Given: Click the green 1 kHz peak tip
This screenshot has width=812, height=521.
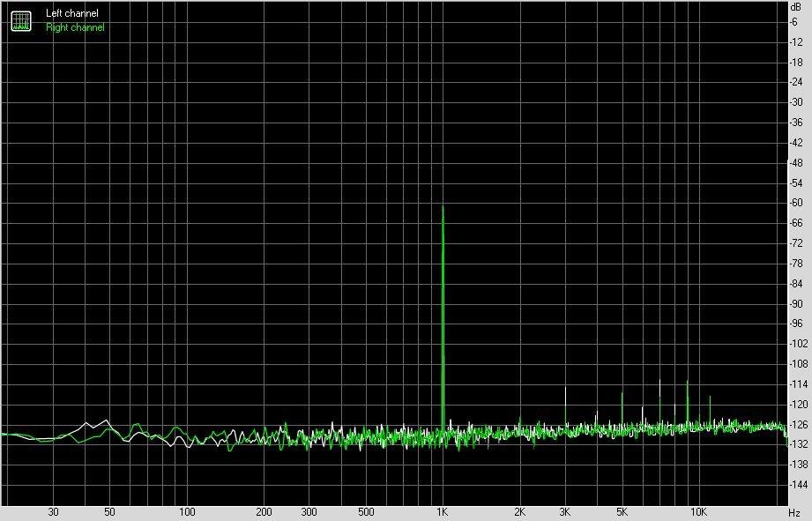Looking at the screenshot, I should tap(443, 207).
